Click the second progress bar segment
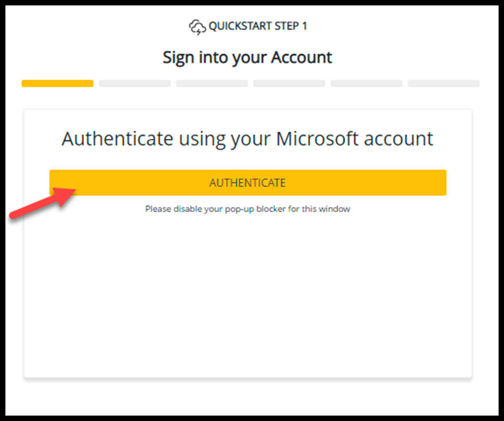Viewport: 504px width, 421px height. (x=134, y=83)
